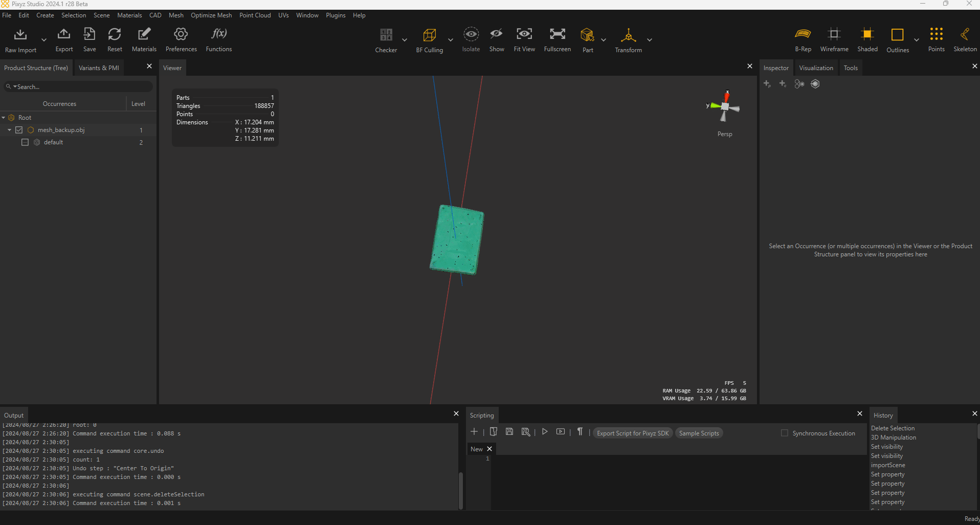Screen dimensions: 980x525
Task: Click first Inspector add-component icon
Action: pos(767,84)
